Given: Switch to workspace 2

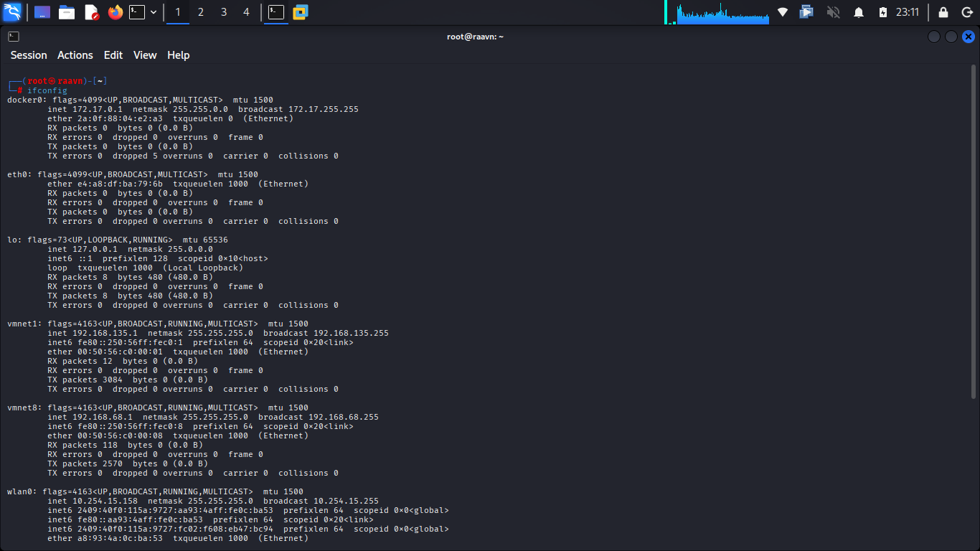Looking at the screenshot, I should point(201,12).
